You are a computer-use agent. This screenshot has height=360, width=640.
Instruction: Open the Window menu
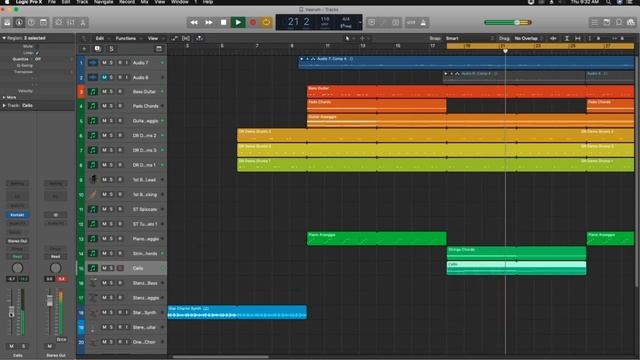180,2
